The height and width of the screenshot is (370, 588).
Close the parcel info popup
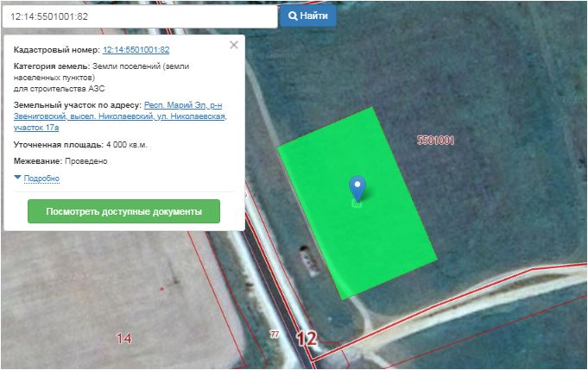click(234, 46)
